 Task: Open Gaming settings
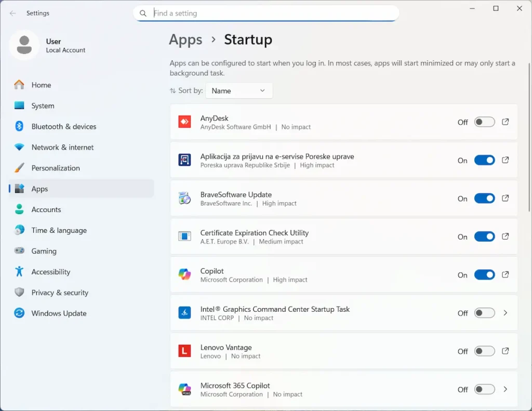[81, 251]
